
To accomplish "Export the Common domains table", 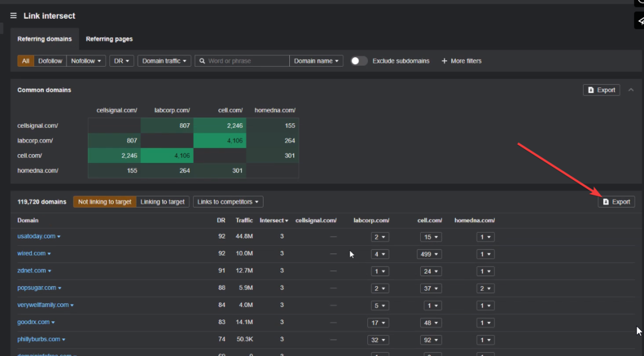I will coord(601,90).
